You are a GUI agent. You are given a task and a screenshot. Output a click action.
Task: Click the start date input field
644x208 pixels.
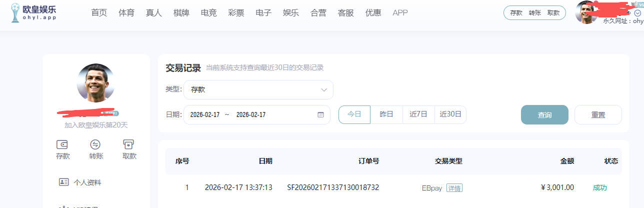point(205,114)
